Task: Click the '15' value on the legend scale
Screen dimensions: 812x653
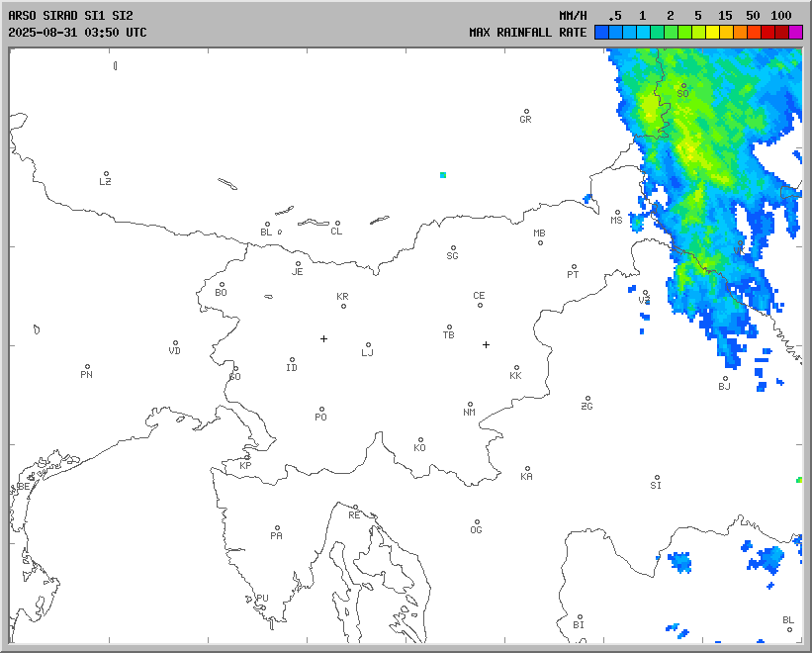Action: click(725, 16)
